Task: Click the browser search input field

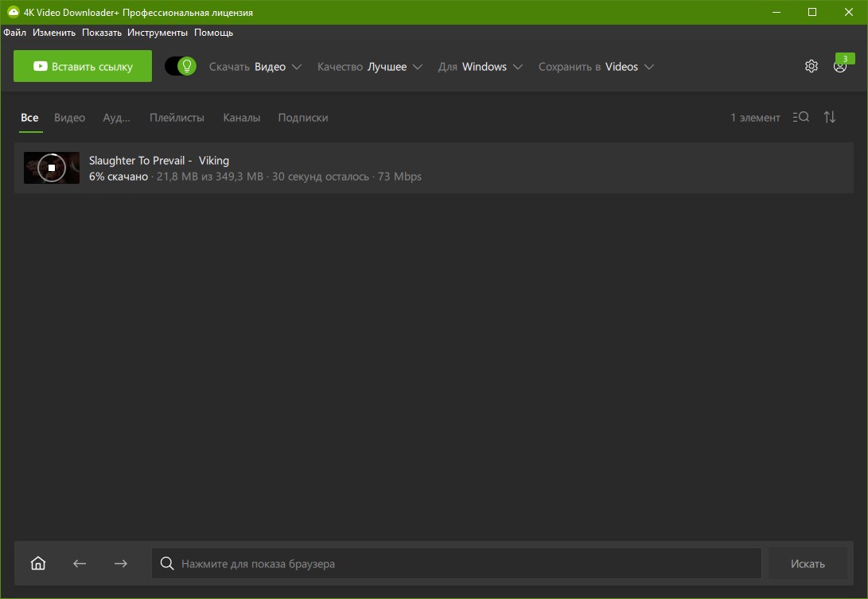Action: (457, 563)
